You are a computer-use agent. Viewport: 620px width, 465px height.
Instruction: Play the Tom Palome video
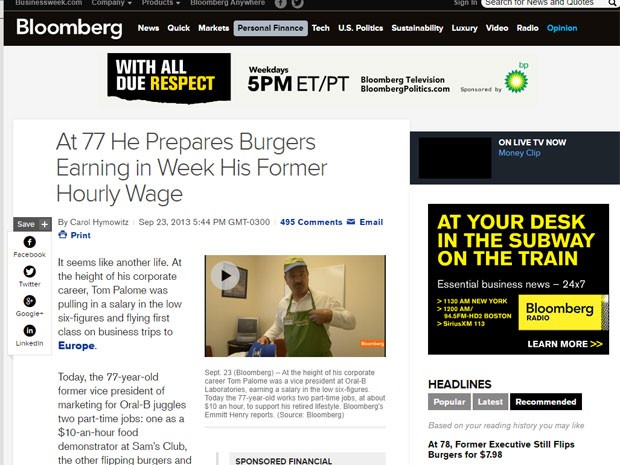click(225, 276)
